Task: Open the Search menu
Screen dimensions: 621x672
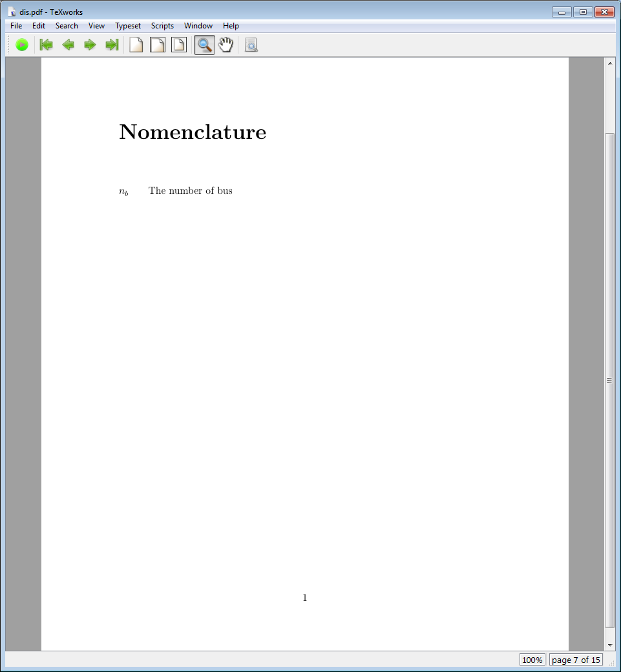Action: [x=67, y=26]
